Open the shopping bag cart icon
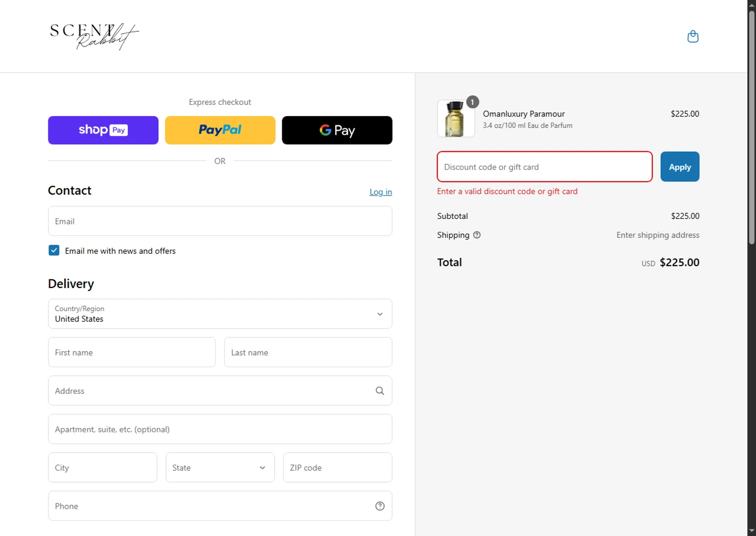The height and width of the screenshot is (536, 756). click(693, 36)
